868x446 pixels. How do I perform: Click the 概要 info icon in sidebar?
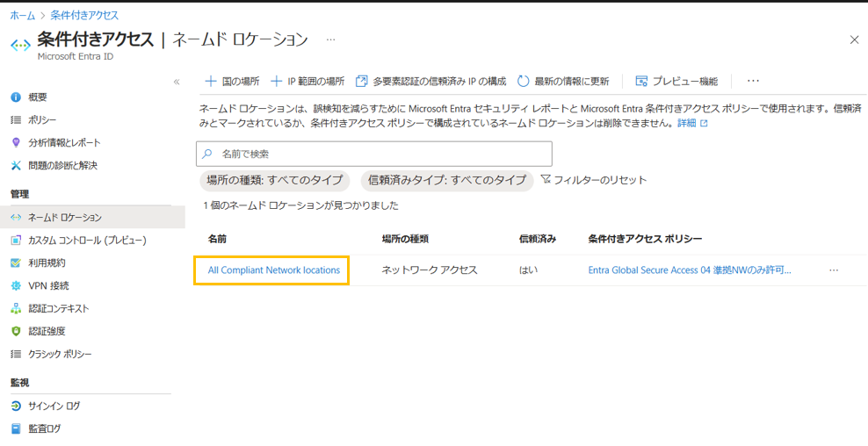pyautogui.click(x=16, y=97)
